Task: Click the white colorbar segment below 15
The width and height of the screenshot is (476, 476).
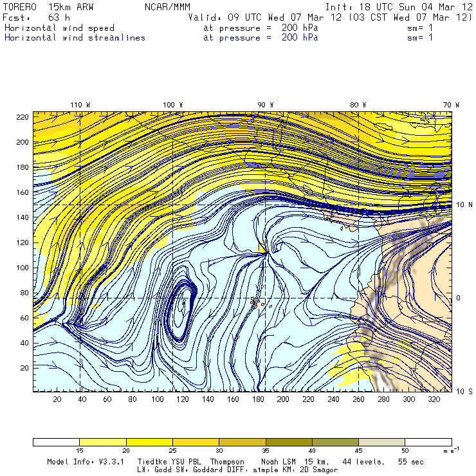Action: [x=56, y=442]
